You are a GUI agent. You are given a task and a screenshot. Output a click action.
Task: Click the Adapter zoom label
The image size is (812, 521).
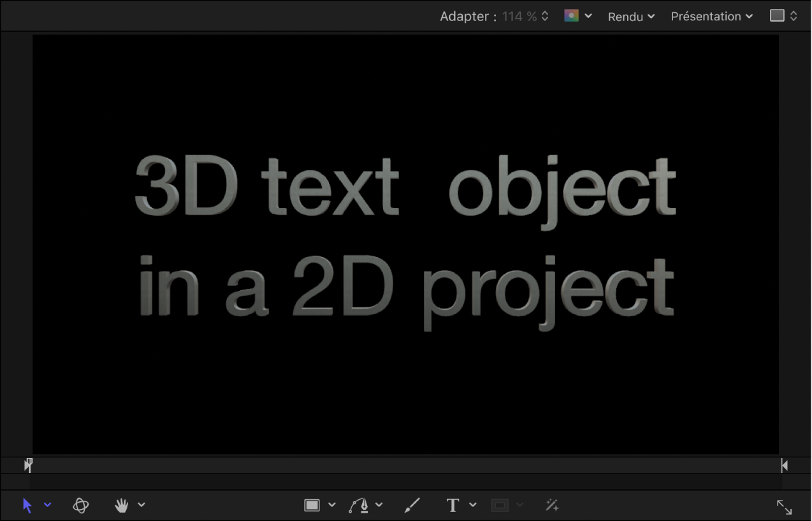[466, 16]
